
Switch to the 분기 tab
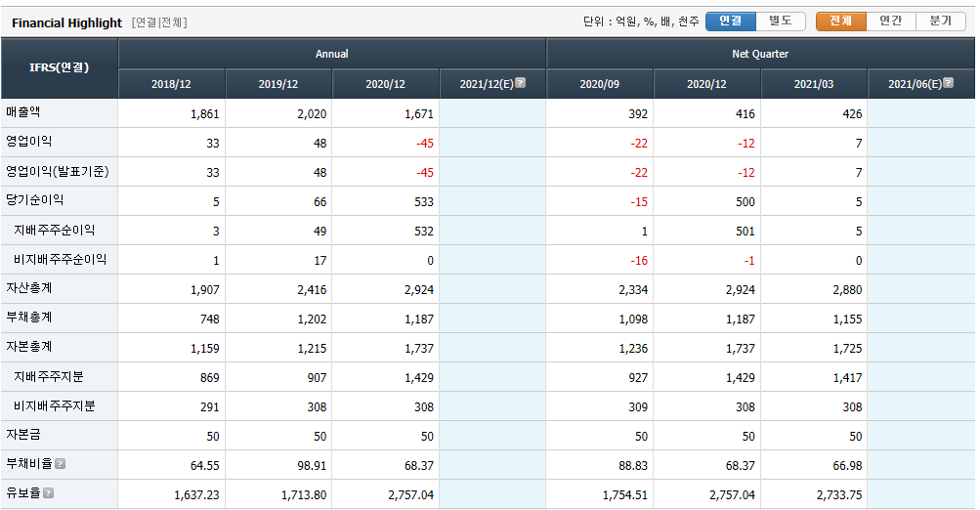941,21
